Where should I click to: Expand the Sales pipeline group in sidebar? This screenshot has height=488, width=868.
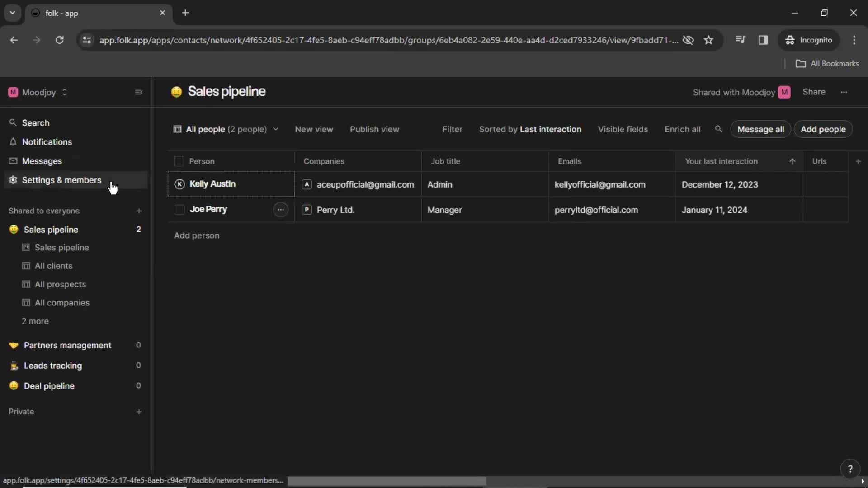pyautogui.click(x=51, y=230)
